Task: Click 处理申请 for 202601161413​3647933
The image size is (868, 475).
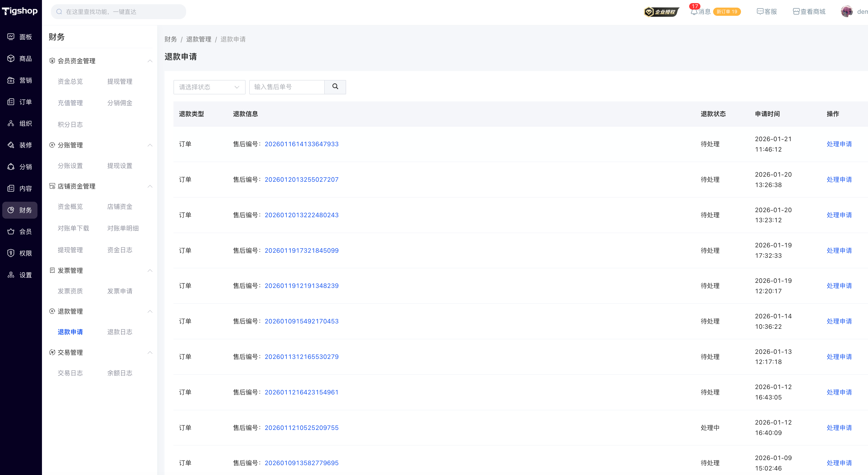Action: click(839, 144)
